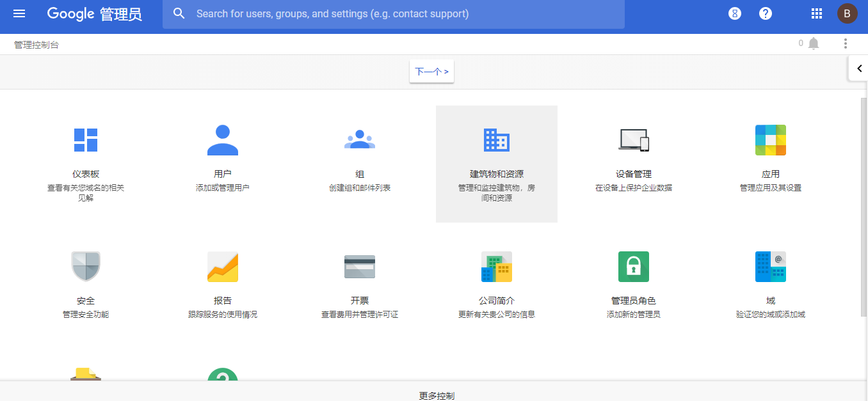Click 验证您的域或添加域 description
This screenshot has width=868, height=401.
tap(771, 315)
